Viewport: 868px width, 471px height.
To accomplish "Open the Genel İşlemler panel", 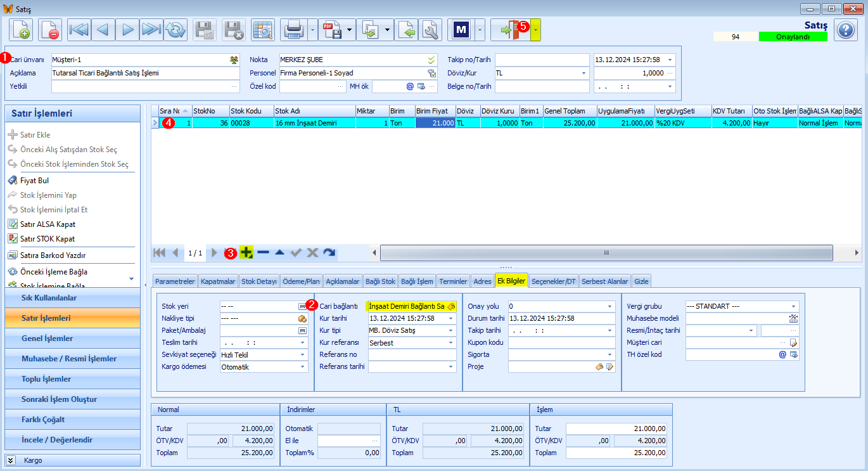I will point(72,339).
